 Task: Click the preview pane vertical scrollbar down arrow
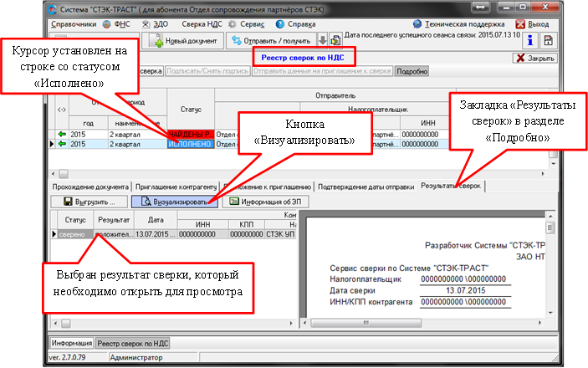click(550, 313)
